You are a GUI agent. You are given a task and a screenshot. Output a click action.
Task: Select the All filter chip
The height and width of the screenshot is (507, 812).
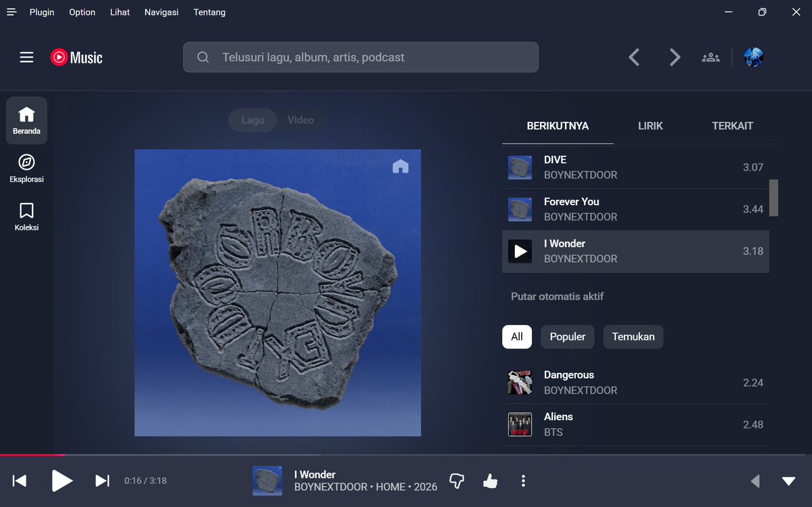517,336
